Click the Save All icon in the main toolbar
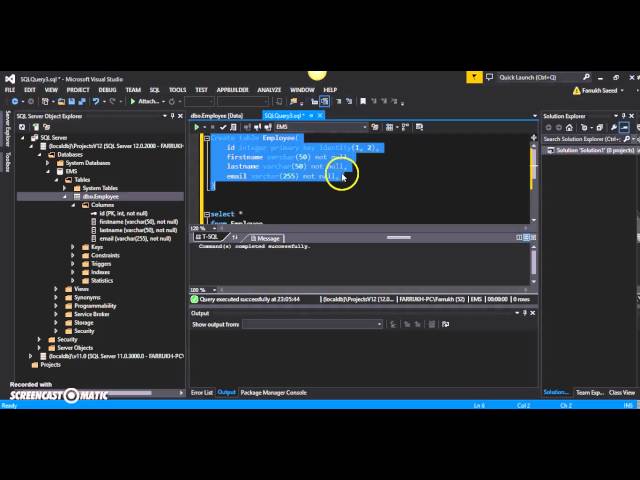The width and height of the screenshot is (640, 480). (82, 101)
